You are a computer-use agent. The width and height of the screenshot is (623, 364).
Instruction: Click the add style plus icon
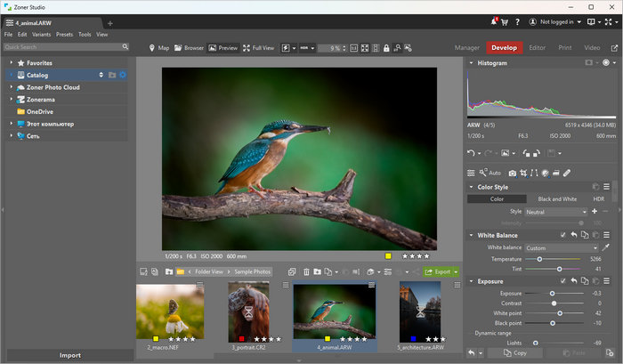[x=594, y=212]
